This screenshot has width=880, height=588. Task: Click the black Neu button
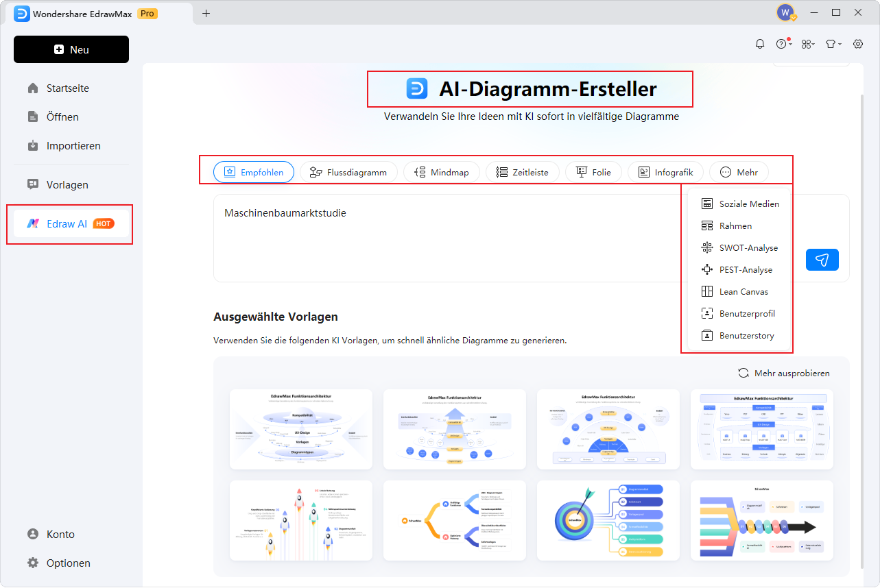(71, 49)
